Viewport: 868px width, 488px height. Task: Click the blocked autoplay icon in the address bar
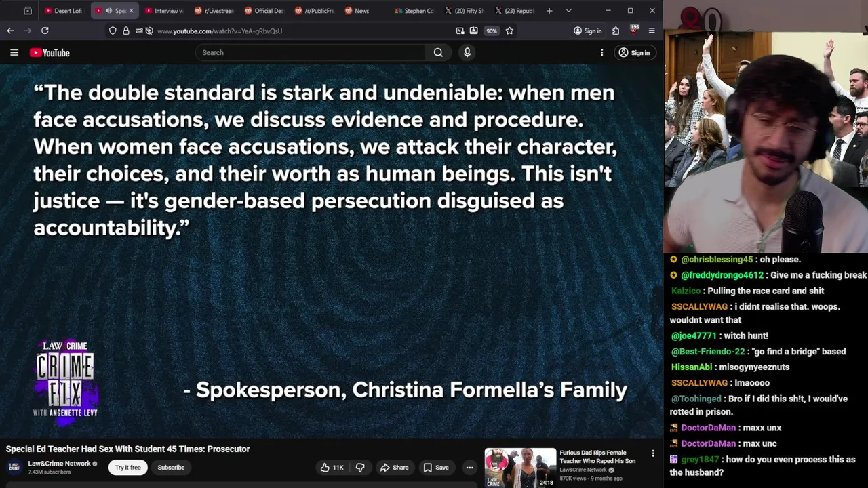coord(149,30)
